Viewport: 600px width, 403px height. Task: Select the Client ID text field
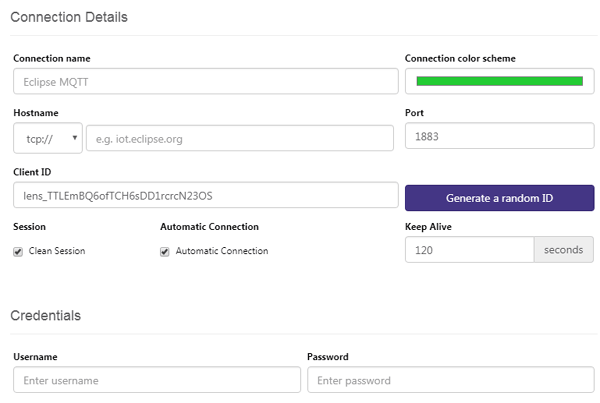(205, 195)
